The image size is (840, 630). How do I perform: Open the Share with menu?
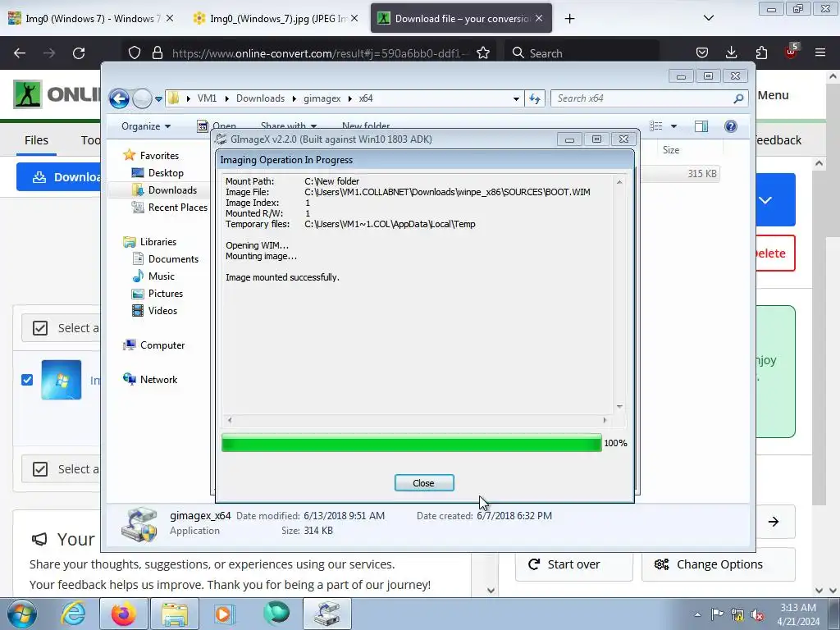point(289,126)
